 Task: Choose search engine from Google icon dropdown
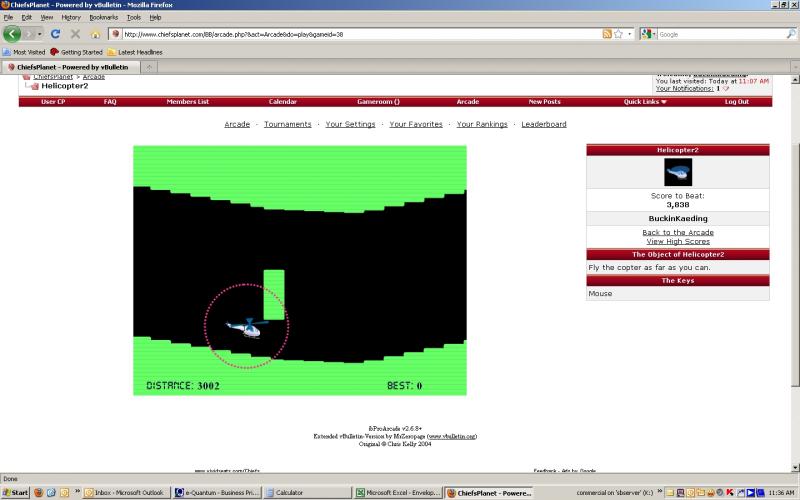click(648, 34)
